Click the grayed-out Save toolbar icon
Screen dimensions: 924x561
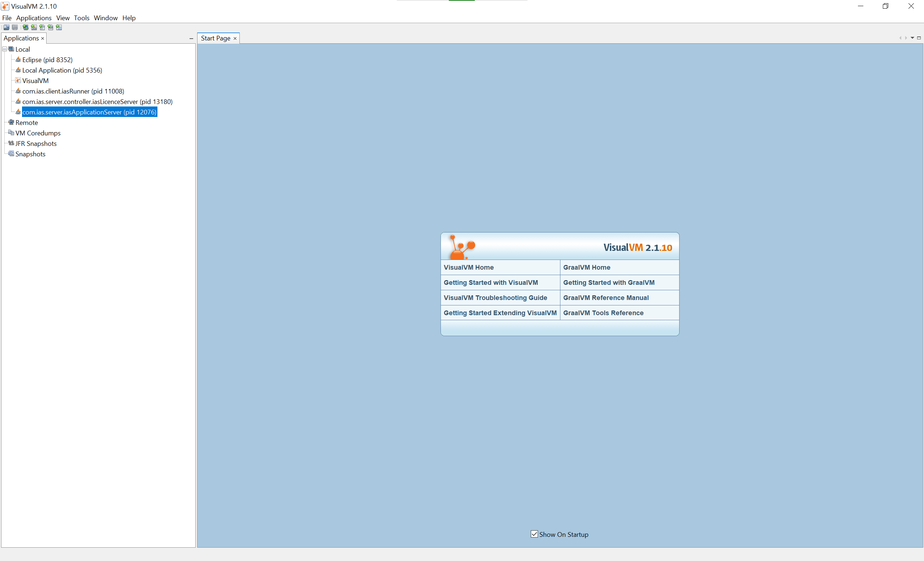[x=15, y=27]
